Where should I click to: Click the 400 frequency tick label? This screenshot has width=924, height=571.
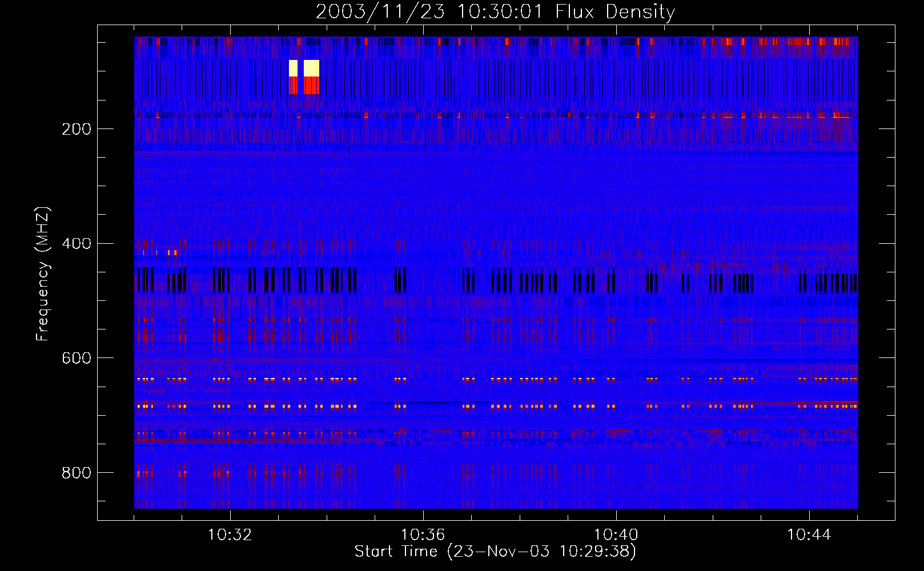77,244
